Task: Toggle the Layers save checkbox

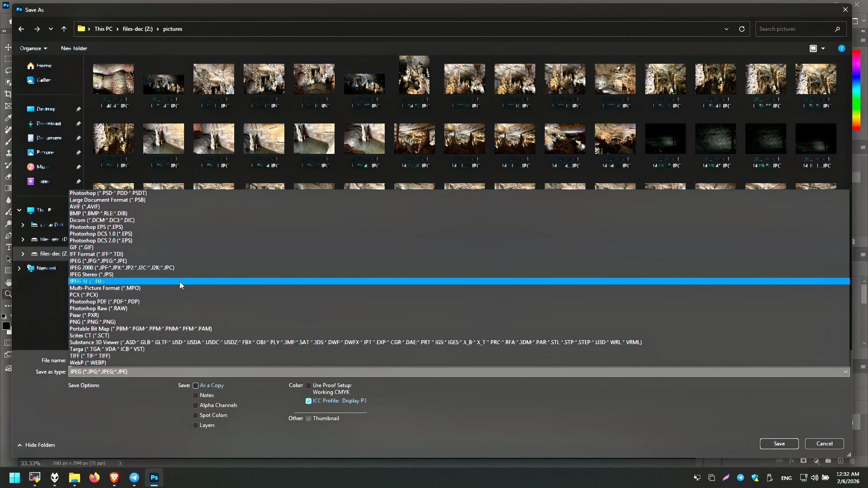Action: pos(196,426)
